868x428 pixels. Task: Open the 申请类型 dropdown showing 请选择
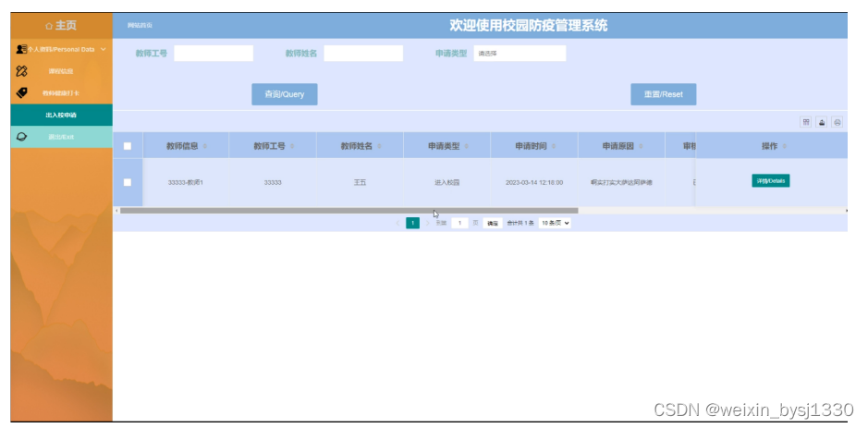click(520, 54)
